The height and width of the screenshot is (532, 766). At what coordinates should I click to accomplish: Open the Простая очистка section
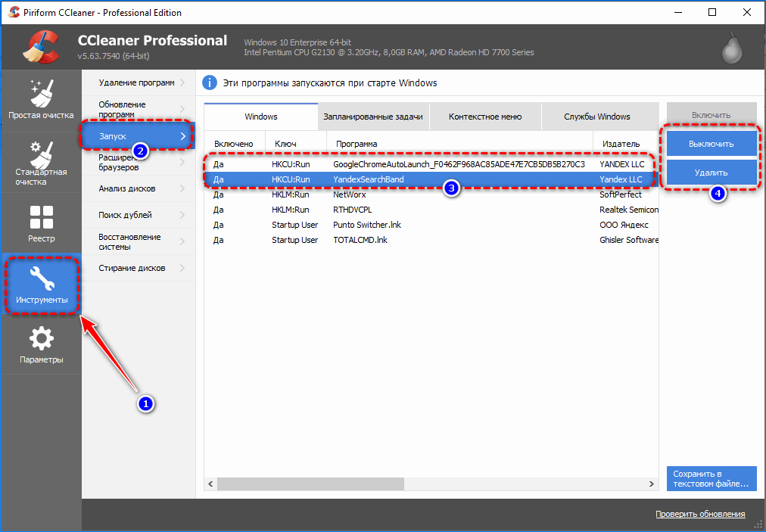42,98
